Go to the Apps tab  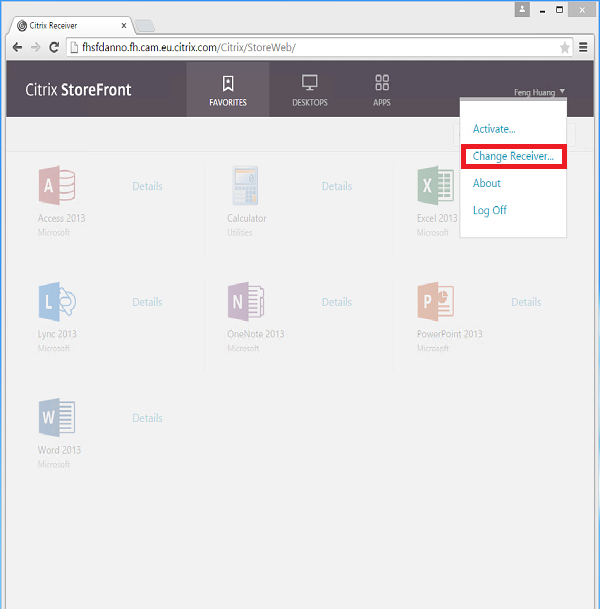click(x=382, y=90)
